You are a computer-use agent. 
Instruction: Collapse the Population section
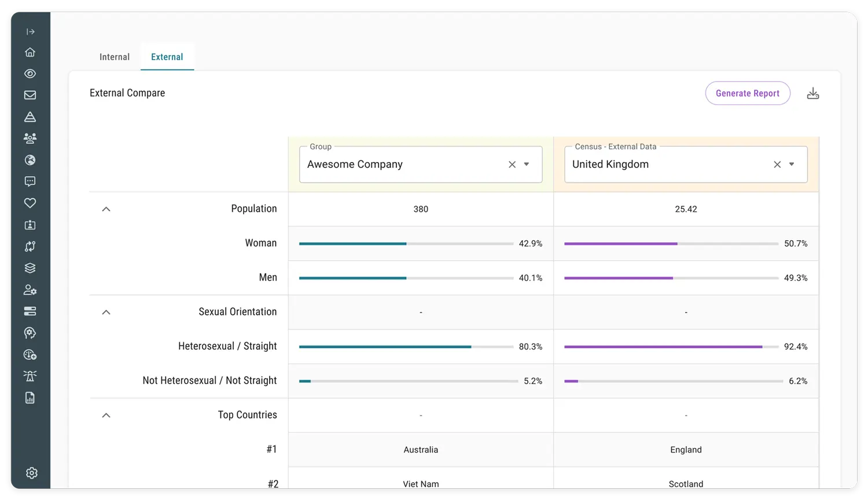click(106, 209)
